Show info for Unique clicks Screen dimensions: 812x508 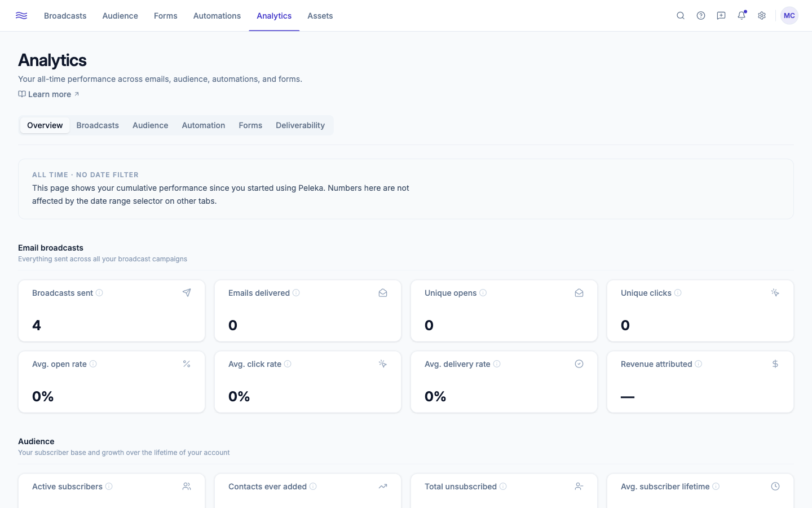click(x=678, y=293)
